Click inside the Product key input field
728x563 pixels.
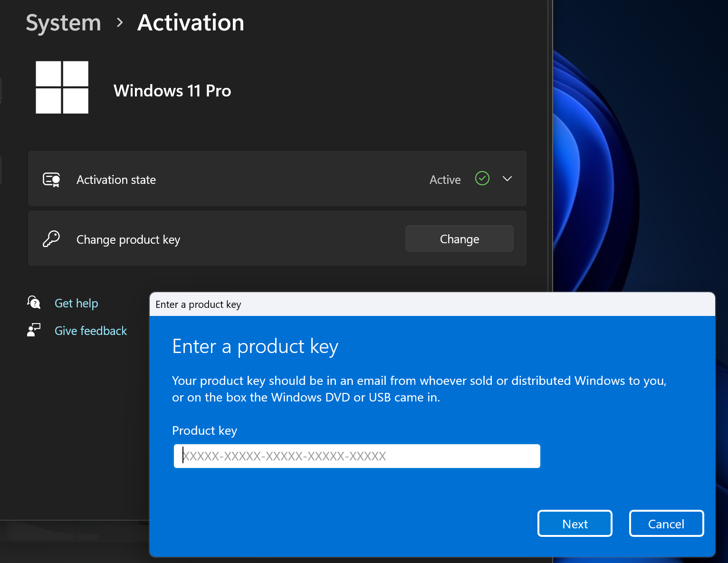point(356,456)
